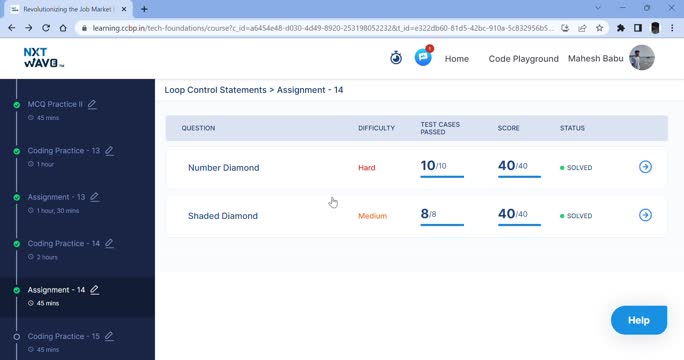Open Shaded Diamond question via arrow icon

click(645, 215)
